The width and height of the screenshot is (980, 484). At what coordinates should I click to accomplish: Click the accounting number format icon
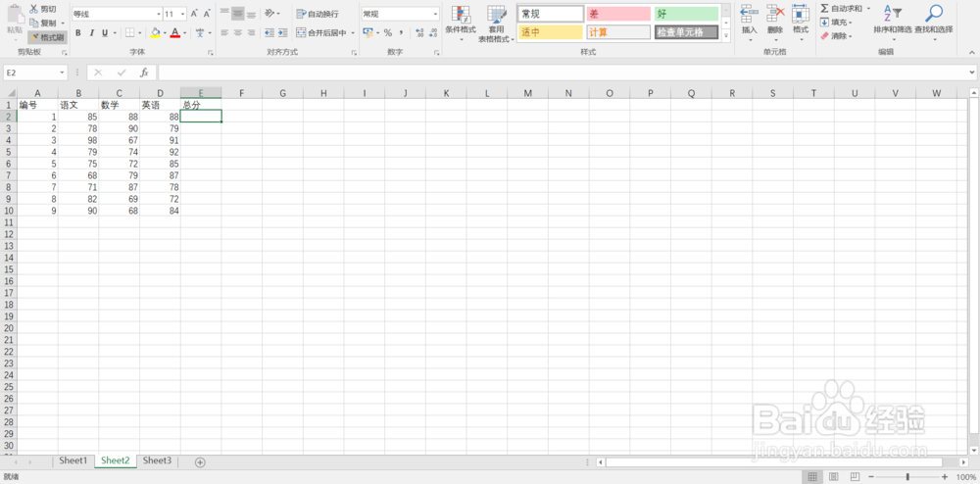coord(367,32)
